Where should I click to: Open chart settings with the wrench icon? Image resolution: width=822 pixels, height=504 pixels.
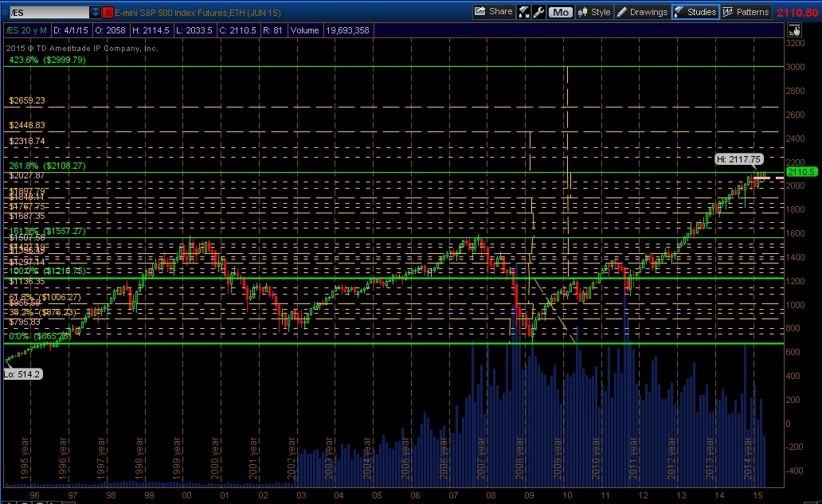pyautogui.click(x=538, y=12)
